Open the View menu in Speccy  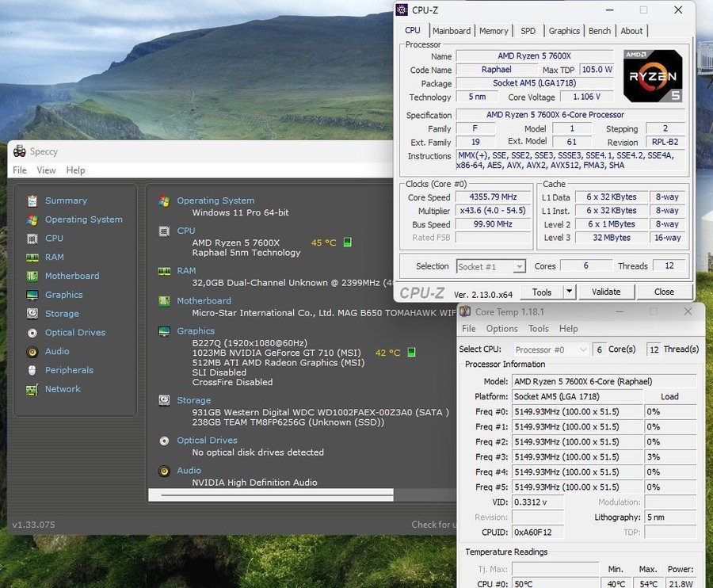[x=47, y=170]
